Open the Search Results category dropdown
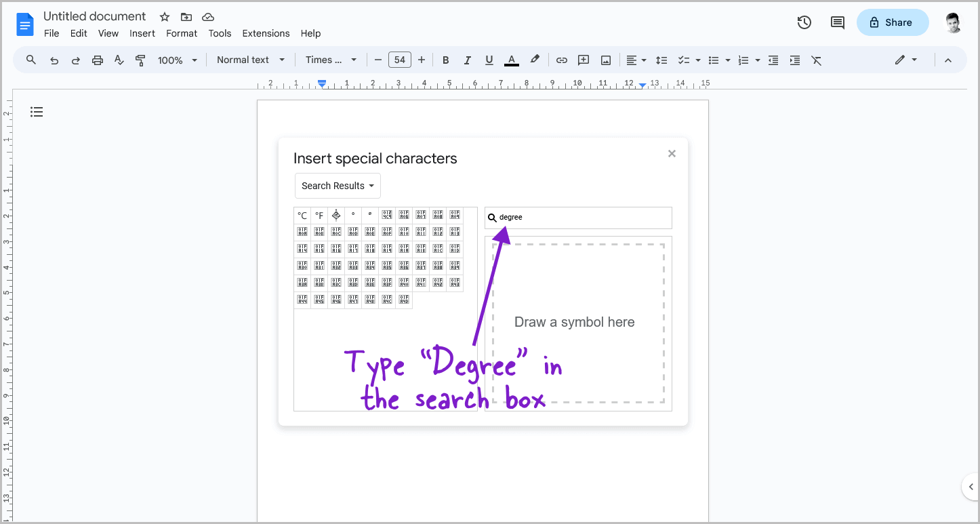The image size is (980, 524). [337, 185]
